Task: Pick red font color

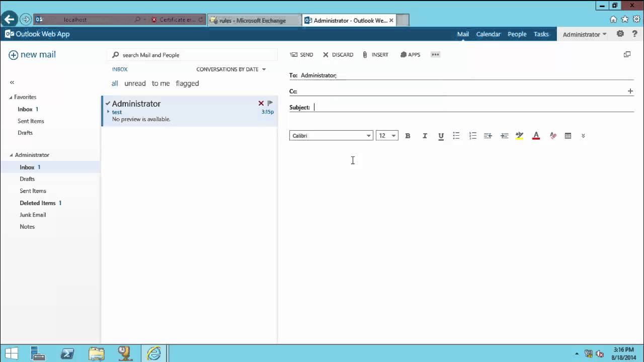Action: click(536, 136)
